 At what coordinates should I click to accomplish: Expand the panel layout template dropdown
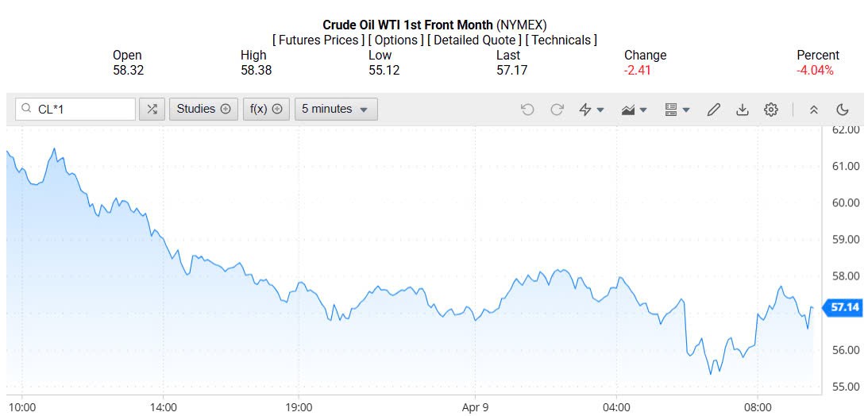click(x=677, y=110)
